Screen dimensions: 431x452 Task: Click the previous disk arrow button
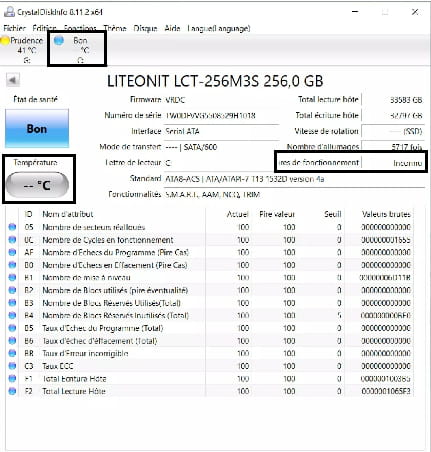click(x=13, y=80)
